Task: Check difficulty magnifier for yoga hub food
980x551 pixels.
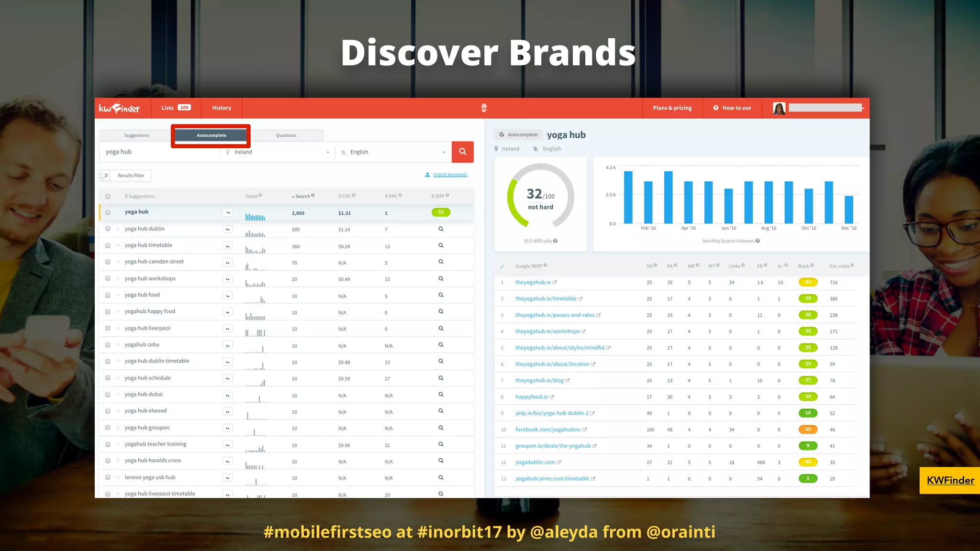Action: click(x=441, y=295)
